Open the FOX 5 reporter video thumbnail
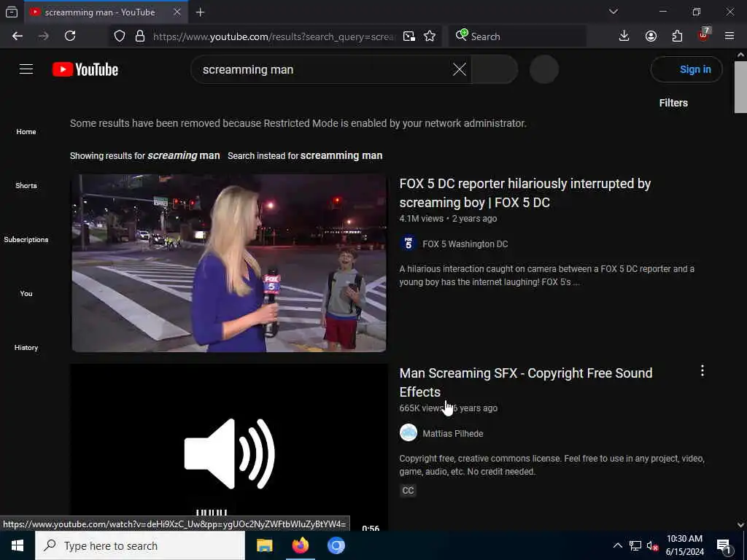 [228, 262]
